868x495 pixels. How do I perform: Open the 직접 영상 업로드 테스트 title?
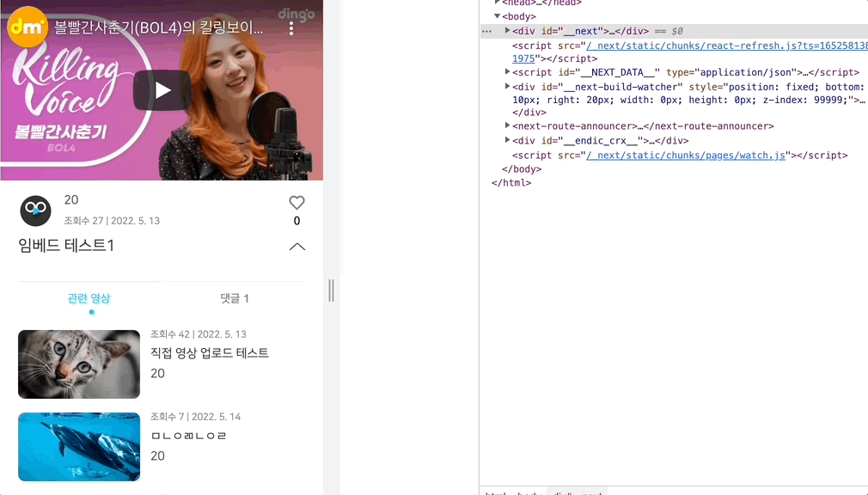pos(209,353)
